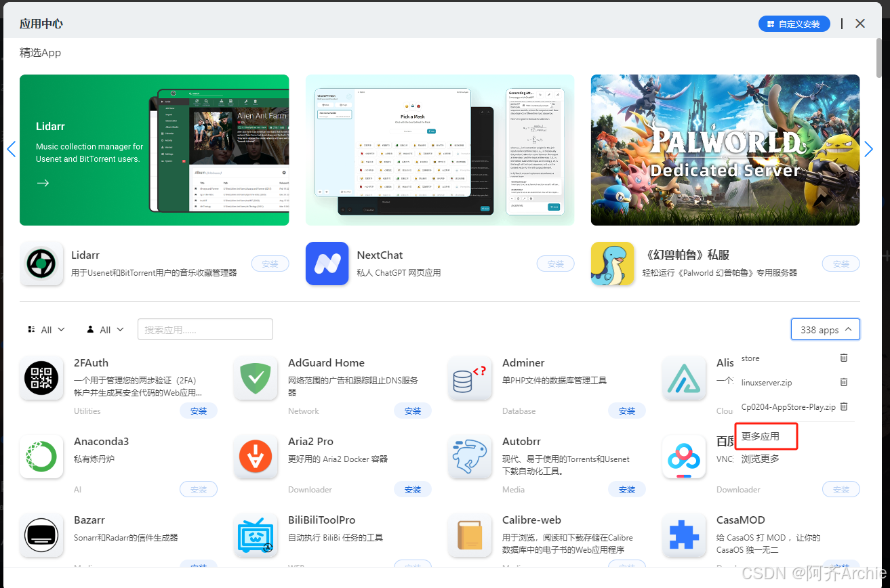Click the Autobrr app title

tap(521, 441)
